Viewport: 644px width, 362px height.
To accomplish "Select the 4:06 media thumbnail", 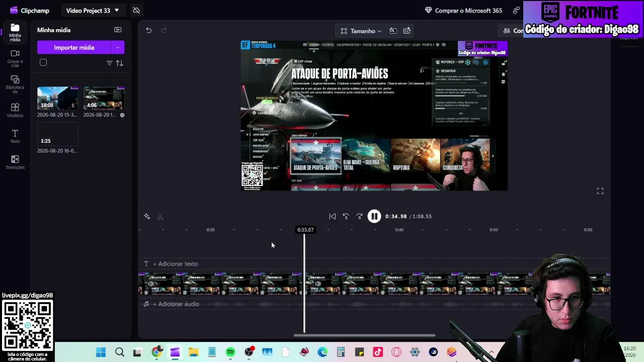I will pyautogui.click(x=104, y=98).
